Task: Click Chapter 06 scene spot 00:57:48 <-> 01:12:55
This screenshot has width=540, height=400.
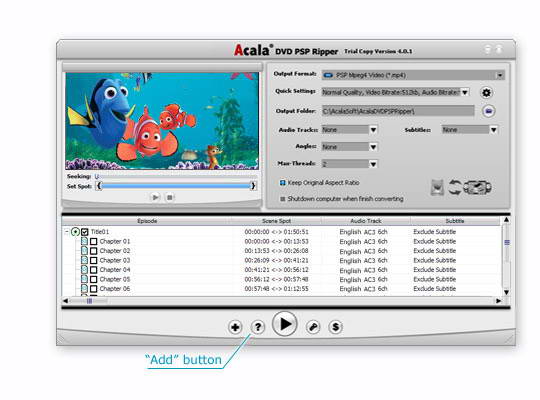Action: [x=276, y=289]
